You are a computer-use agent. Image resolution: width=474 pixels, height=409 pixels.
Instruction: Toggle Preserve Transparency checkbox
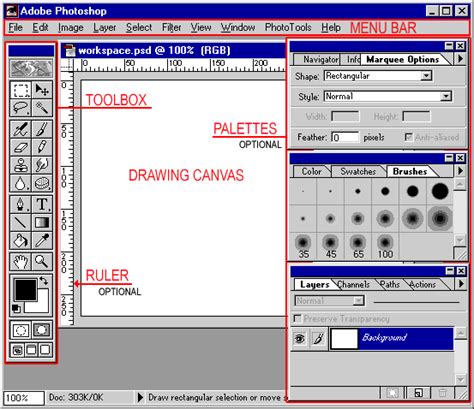pyautogui.click(x=297, y=319)
